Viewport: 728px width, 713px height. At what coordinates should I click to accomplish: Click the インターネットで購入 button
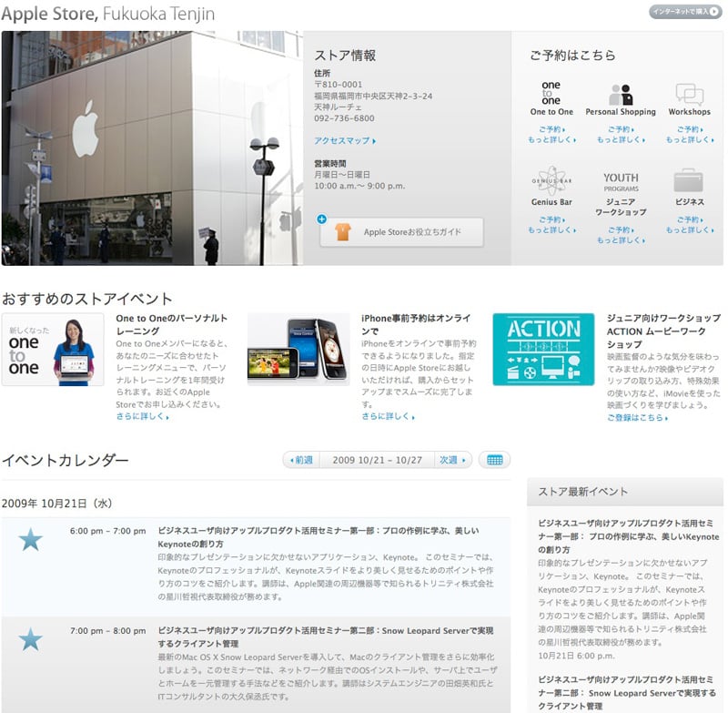click(x=685, y=12)
